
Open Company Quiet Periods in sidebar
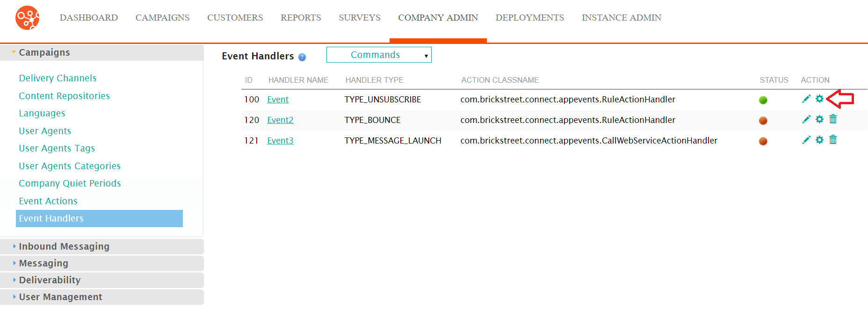(70, 183)
